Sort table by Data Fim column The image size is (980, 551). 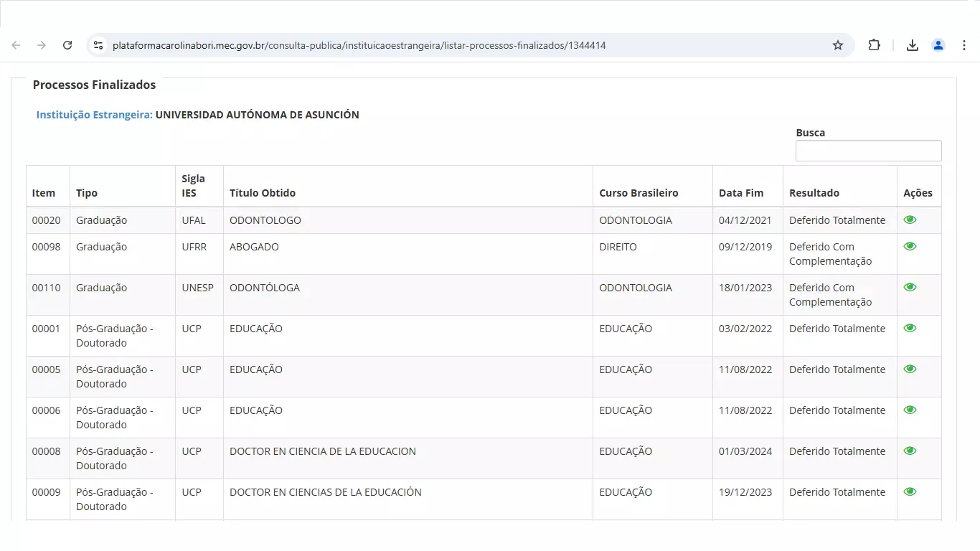(x=741, y=193)
